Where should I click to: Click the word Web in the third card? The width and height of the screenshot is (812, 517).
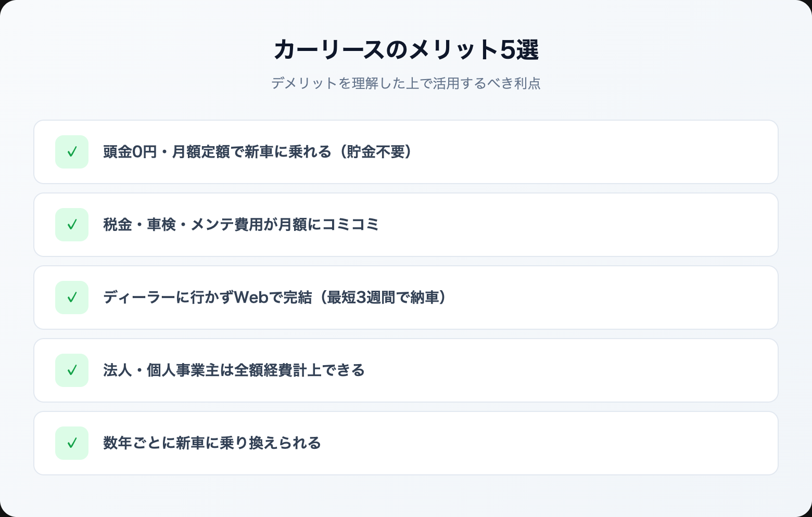tap(251, 298)
